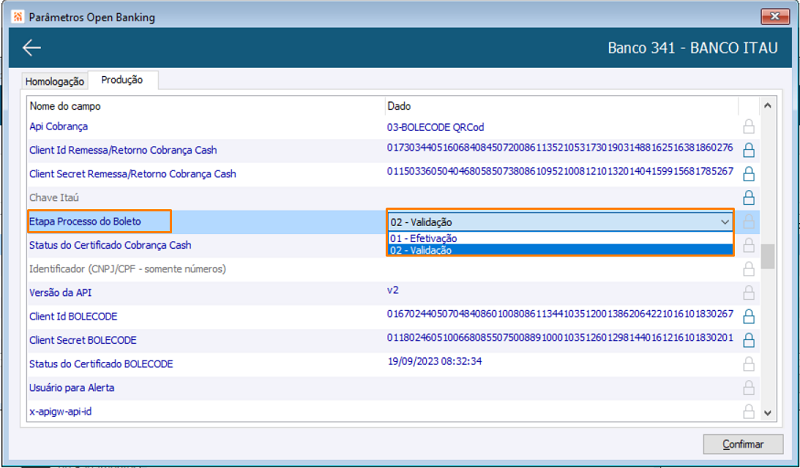Choose 01 - Efetivação from dropdown list
800x468 pixels.
pyautogui.click(x=560, y=238)
